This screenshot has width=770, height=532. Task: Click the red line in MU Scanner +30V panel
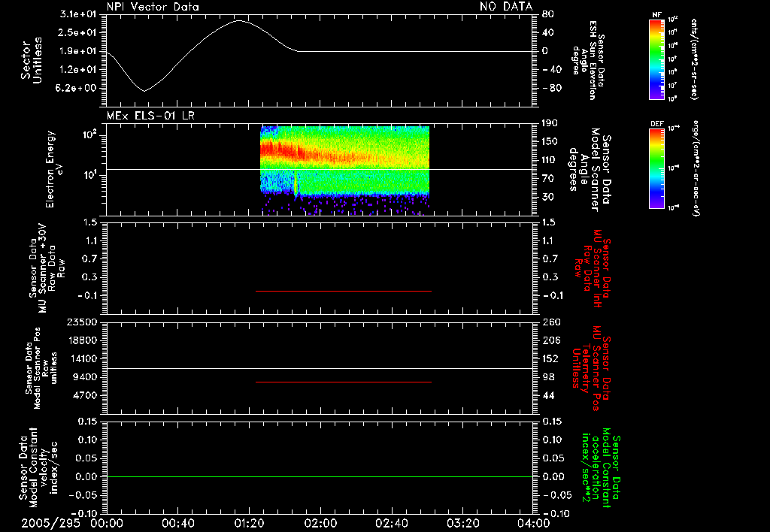(344, 291)
